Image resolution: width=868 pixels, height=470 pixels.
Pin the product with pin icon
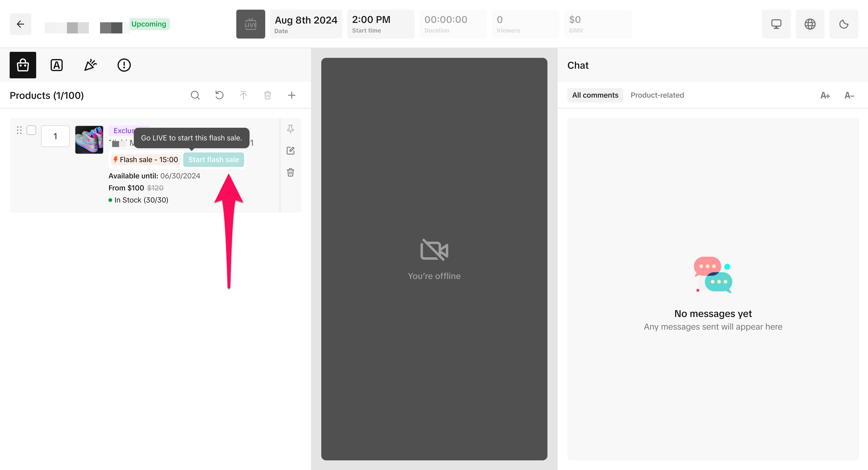coord(291,129)
